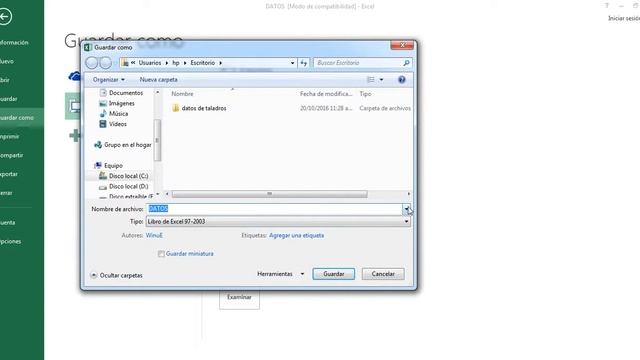Click Usuarios in the address breadcrumb
640x360 pixels.
coord(150,63)
